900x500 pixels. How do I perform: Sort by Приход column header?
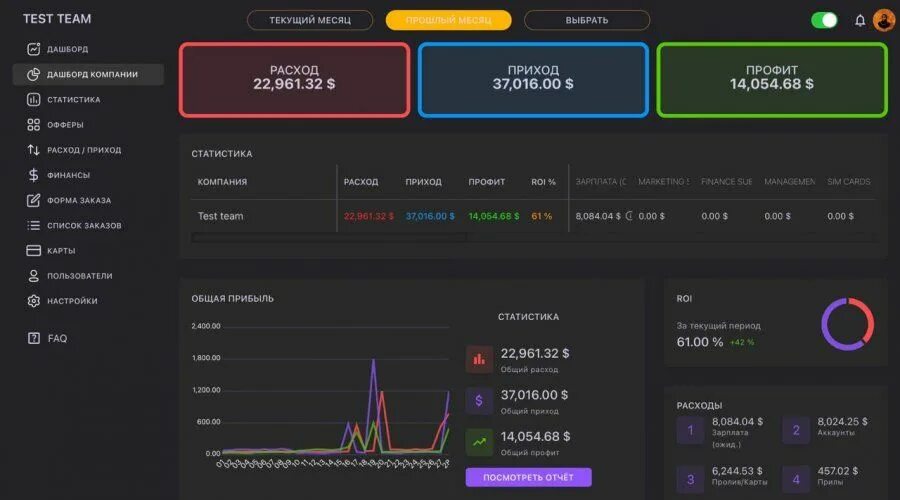pyautogui.click(x=424, y=181)
